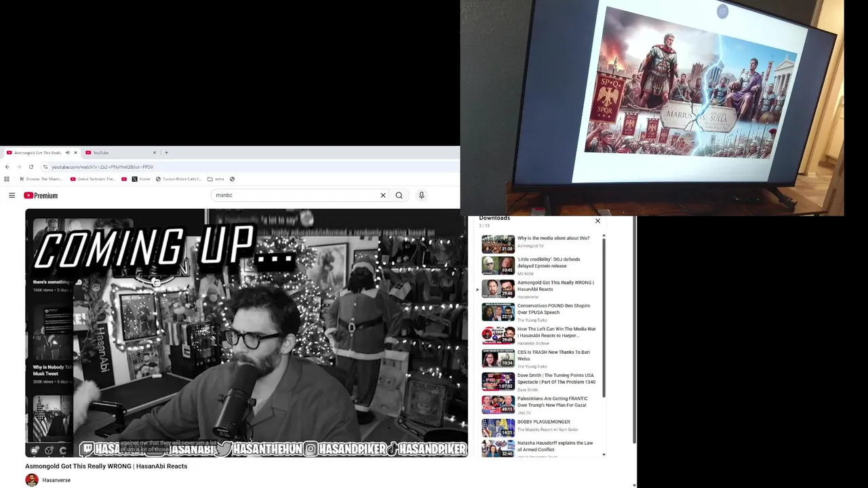Play Dave Smith Turning Points USA thumbnail
The width and height of the screenshot is (868, 488).
(x=498, y=382)
